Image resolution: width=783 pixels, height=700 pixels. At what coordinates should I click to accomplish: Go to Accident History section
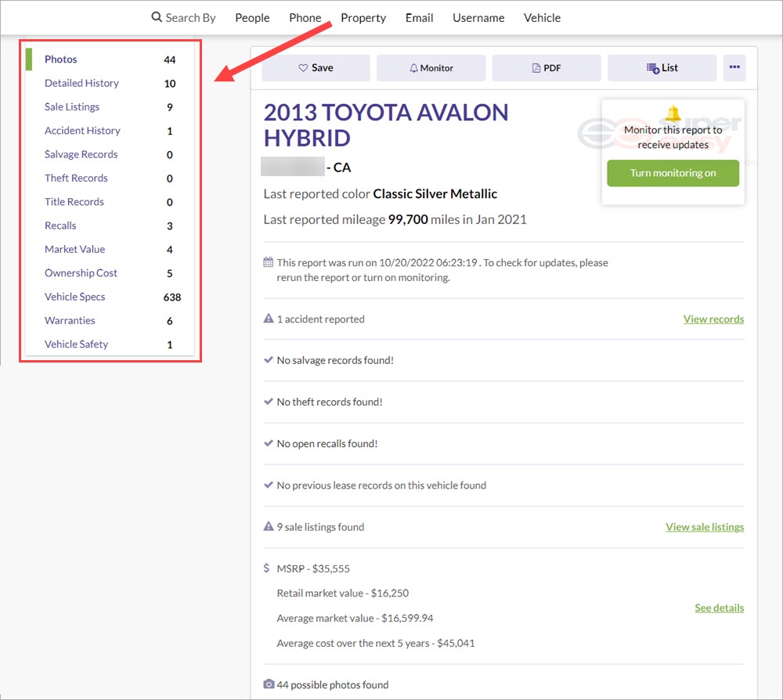pos(82,131)
